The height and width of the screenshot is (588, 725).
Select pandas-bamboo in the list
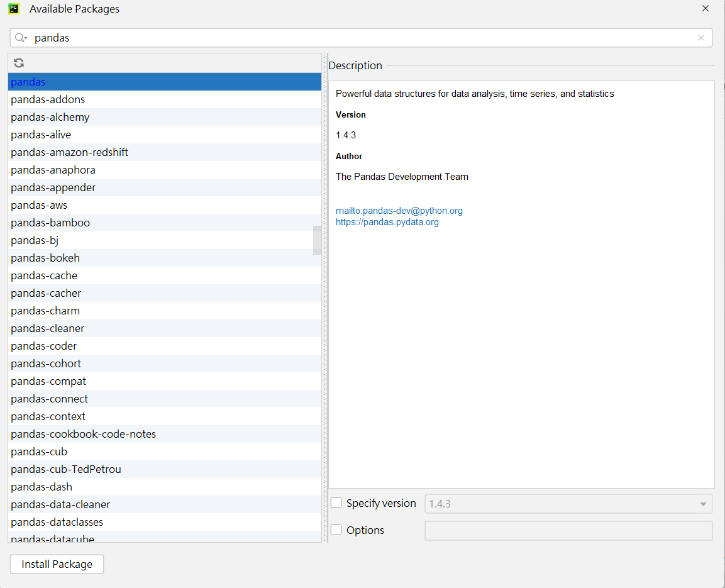165,223
